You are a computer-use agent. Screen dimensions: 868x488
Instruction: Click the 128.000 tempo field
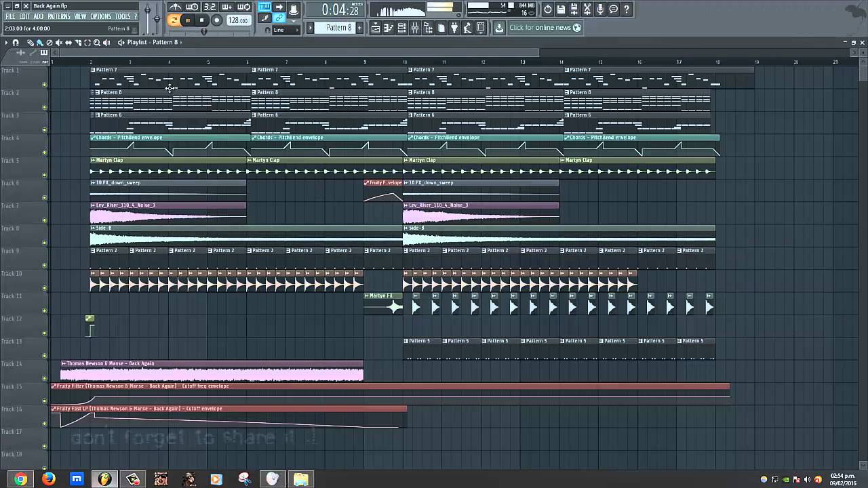click(x=238, y=20)
